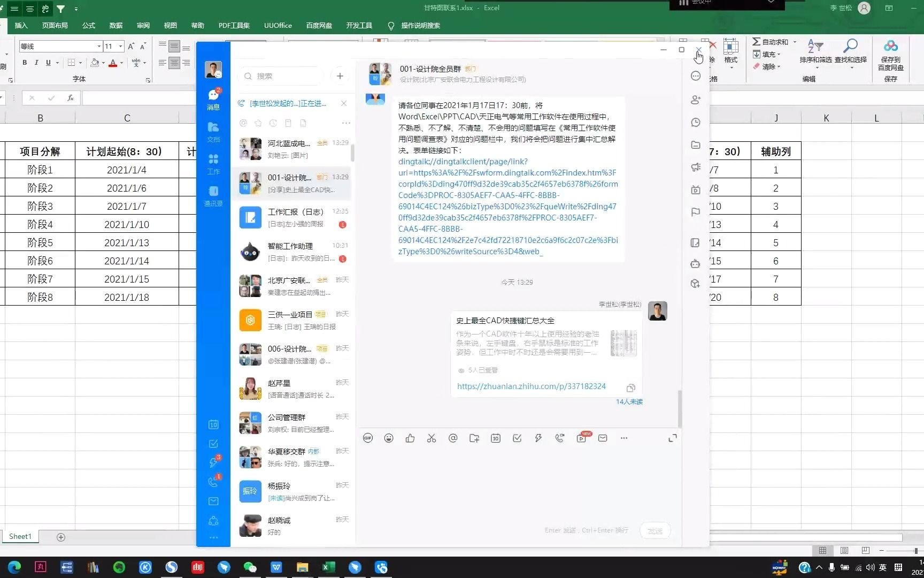Open the DING lightning icon with badge in the sidebar
924x578 pixels.
coord(213,462)
